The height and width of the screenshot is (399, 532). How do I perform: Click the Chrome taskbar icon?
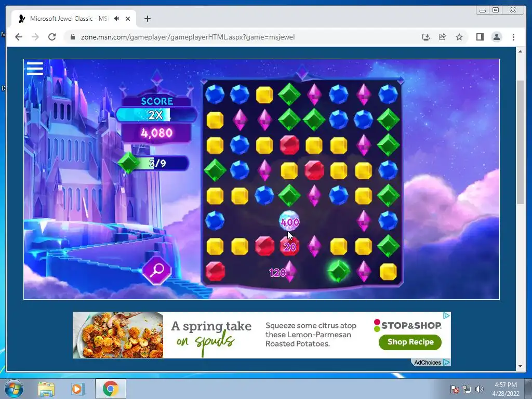point(110,389)
